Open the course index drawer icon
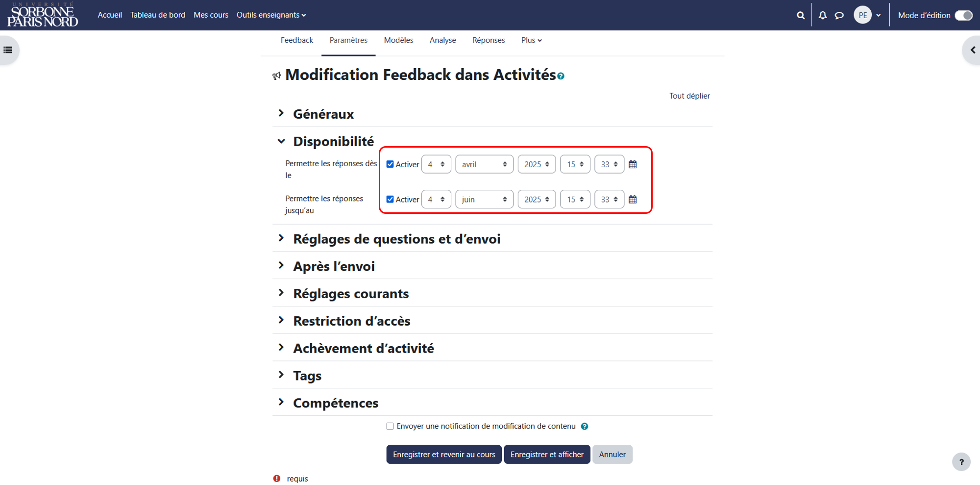 8,50
